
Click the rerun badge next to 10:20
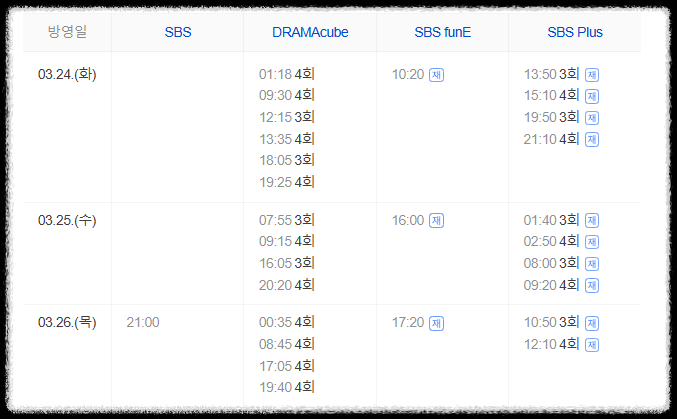click(437, 75)
